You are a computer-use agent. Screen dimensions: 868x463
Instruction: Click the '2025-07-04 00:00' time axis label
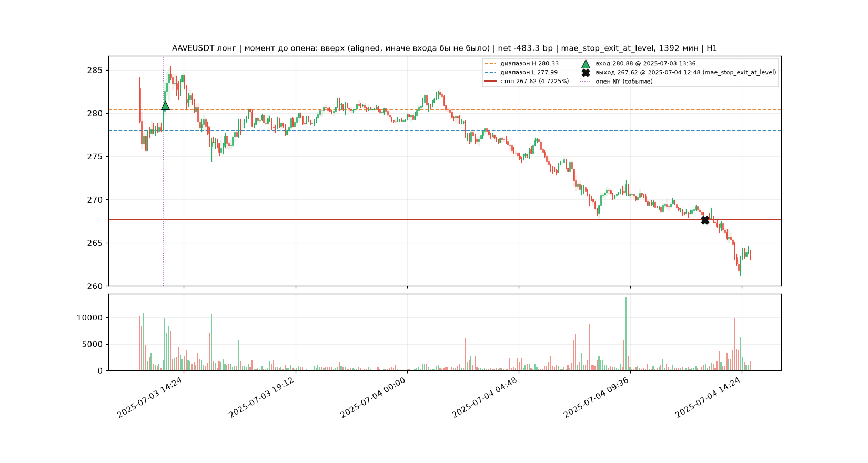[x=374, y=398]
